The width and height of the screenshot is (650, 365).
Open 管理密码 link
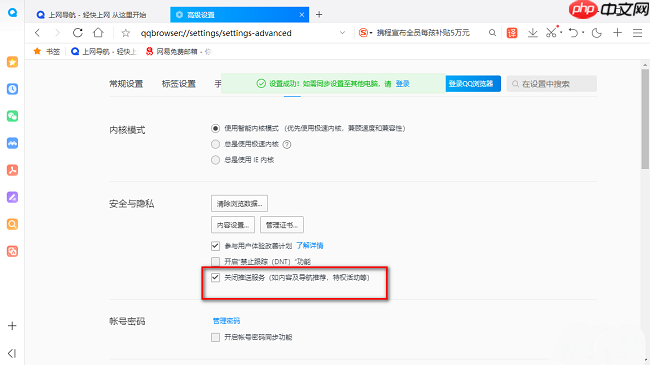pos(226,321)
